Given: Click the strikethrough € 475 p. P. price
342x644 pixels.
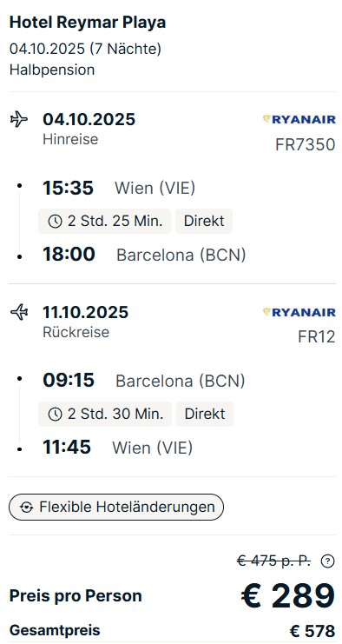Looking at the screenshot, I should 274,561.
